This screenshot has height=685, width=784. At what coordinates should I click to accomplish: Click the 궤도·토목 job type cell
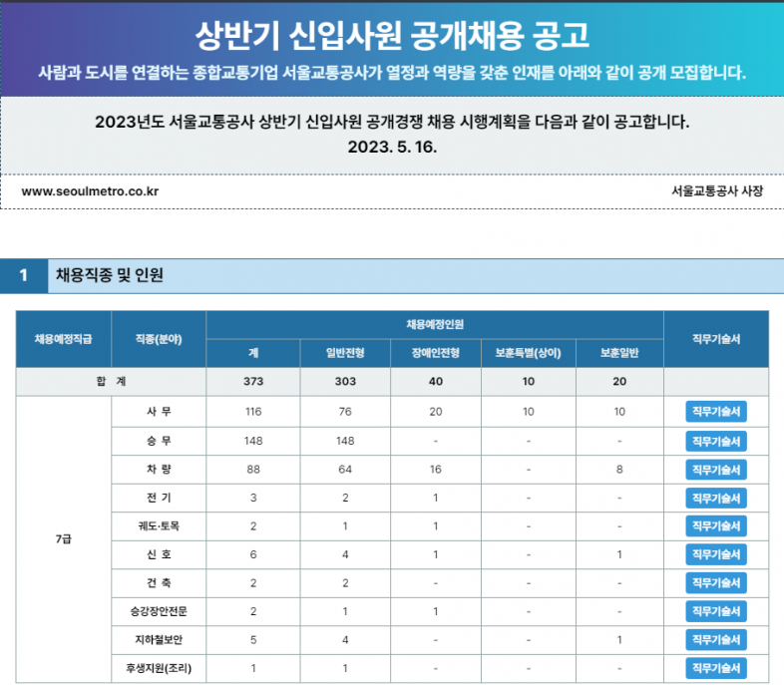tap(159, 526)
